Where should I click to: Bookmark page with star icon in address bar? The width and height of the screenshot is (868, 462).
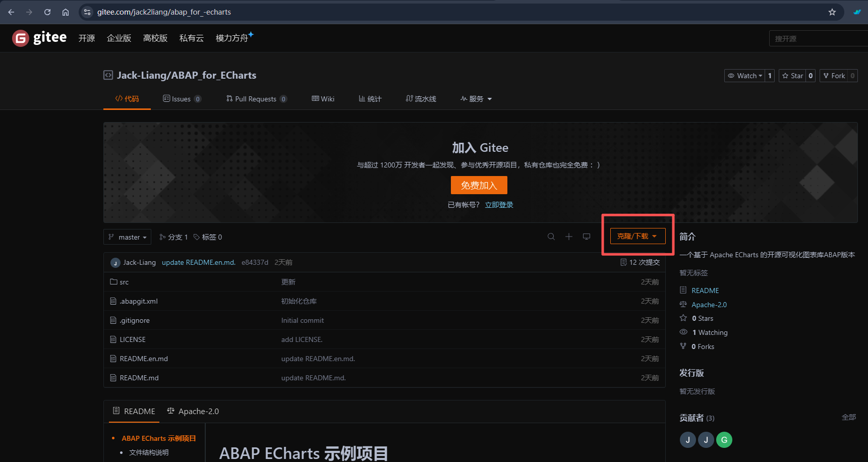click(832, 12)
